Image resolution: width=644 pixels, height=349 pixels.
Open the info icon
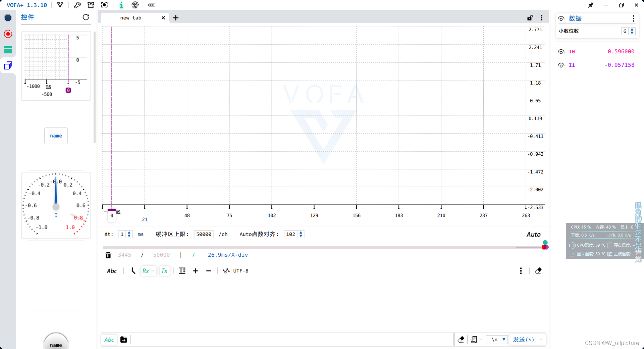point(121,5)
